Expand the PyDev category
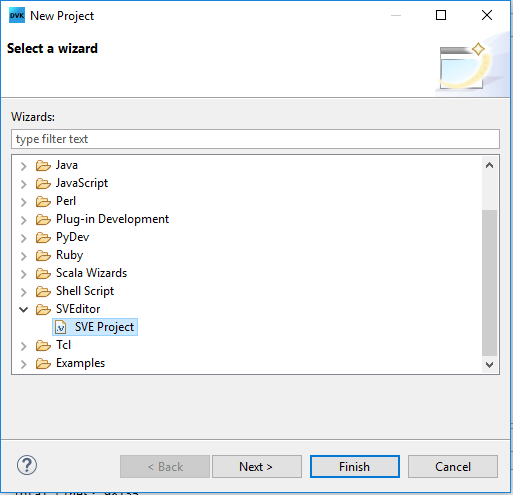 pos(23,238)
